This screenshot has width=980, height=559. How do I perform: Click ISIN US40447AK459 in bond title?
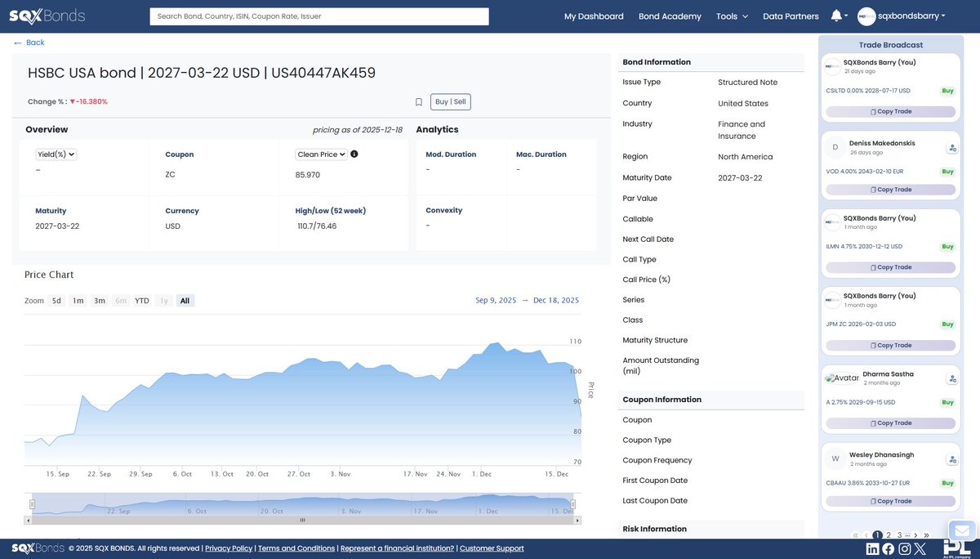[323, 73]
